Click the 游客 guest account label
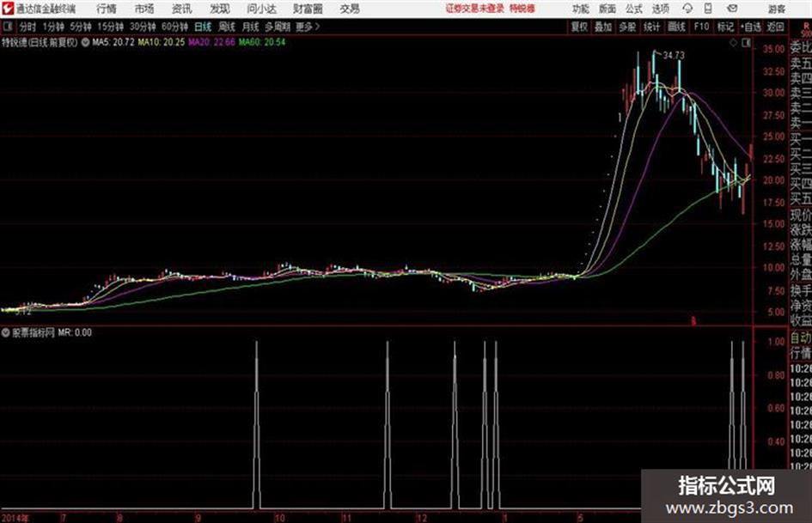Screen dimensions: 812x523 point(776,9)
